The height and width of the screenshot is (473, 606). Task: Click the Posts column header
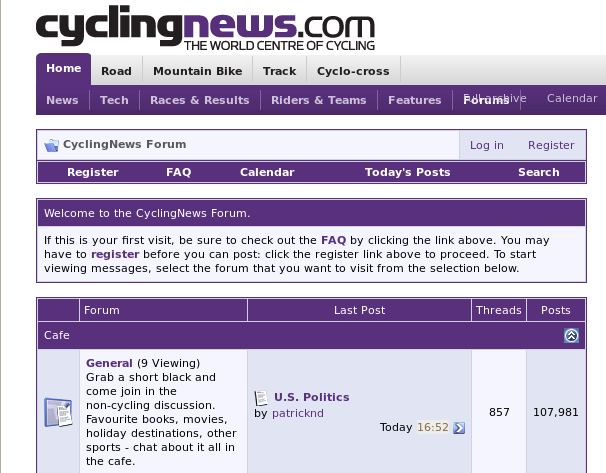click(x=556, y=310)
